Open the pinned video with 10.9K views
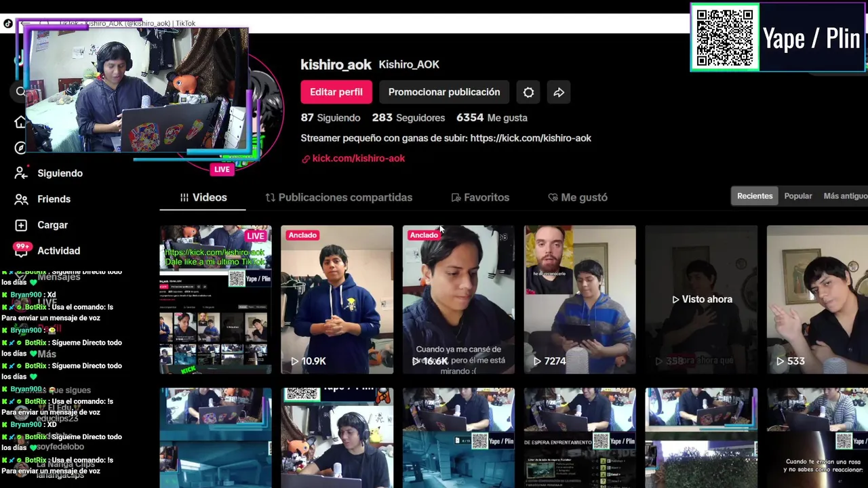The image size is (868, 488). tap(337, 300)
